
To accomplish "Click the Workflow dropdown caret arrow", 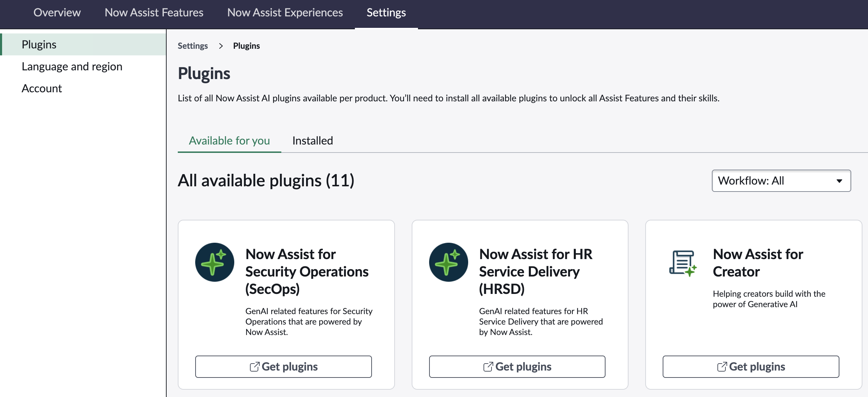I will pyautogui.click(x=839, y=181).
